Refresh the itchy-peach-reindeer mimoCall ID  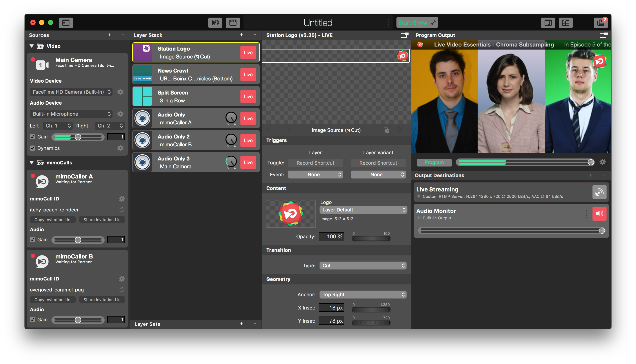click(122, 209)
